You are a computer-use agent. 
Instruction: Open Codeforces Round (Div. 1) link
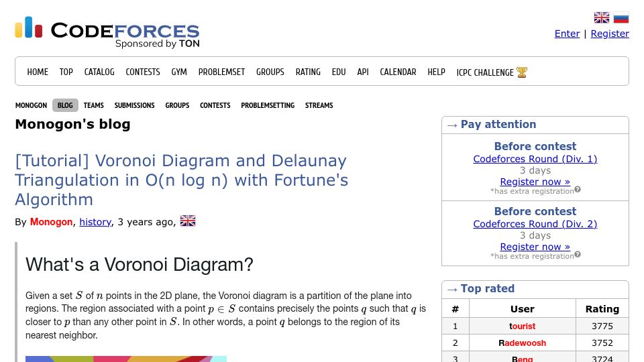535,159
